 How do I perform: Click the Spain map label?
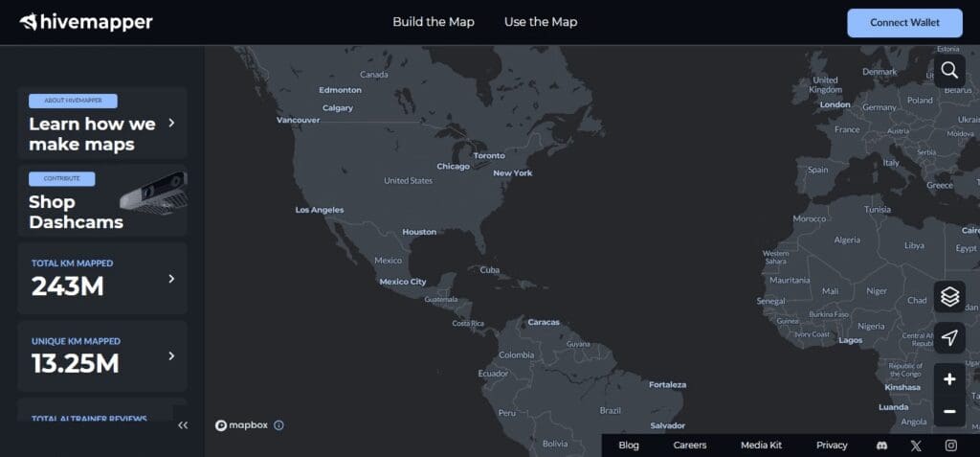(817, 170)
